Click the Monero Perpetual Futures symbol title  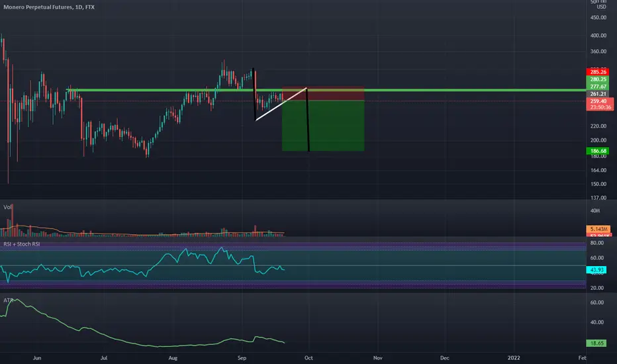49,7
